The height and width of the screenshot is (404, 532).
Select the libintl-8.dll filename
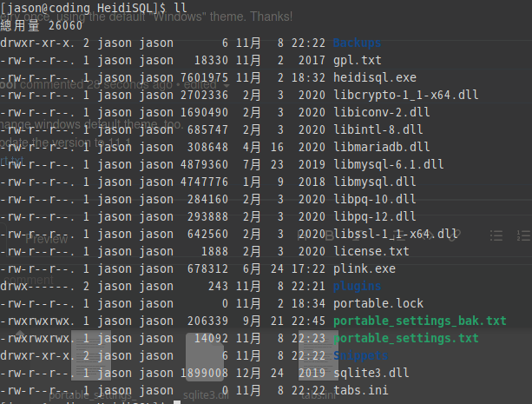(378, 129)
